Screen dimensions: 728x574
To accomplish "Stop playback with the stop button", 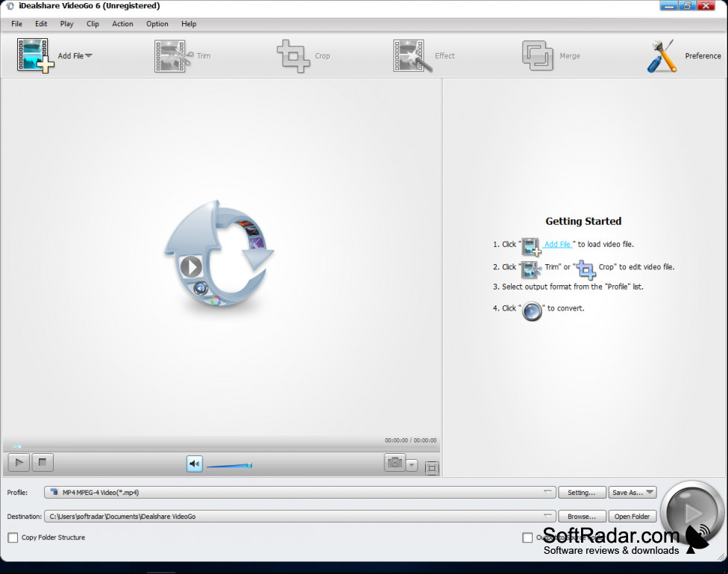I will (x=43, y=463).
